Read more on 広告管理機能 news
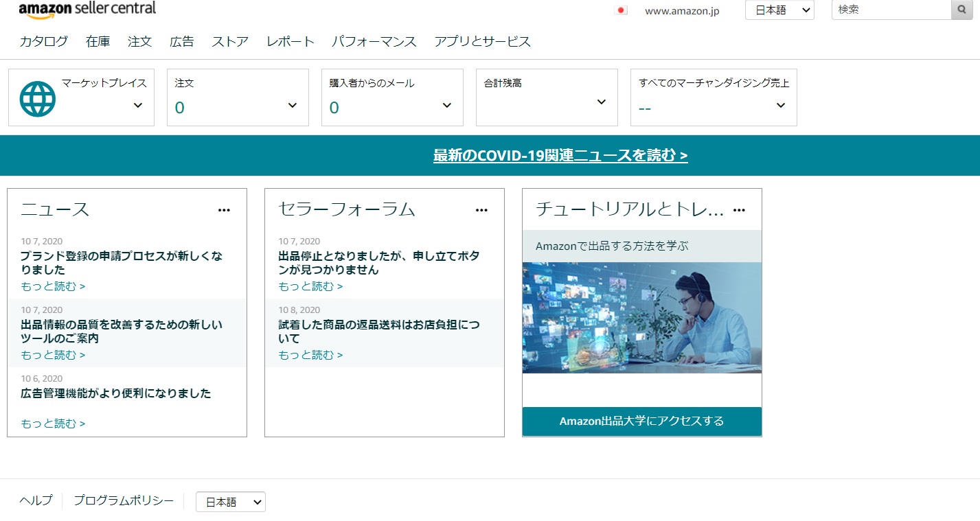980x521 pixels. (x=53, y=424)
